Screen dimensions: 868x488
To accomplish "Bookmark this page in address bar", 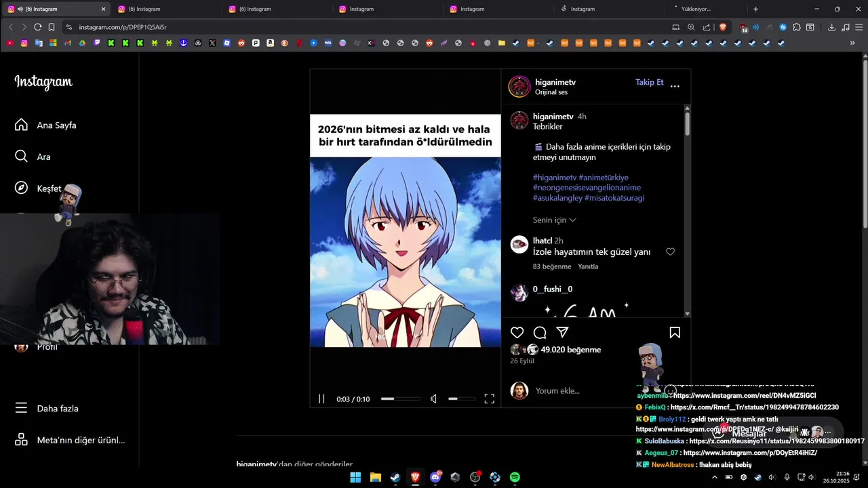I will point(52,27).
